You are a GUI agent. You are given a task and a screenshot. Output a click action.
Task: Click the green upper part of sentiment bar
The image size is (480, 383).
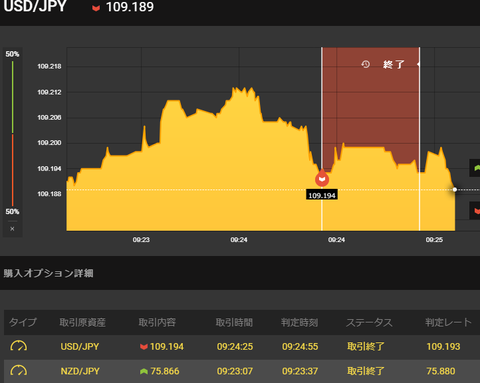[x=13, y=97]
